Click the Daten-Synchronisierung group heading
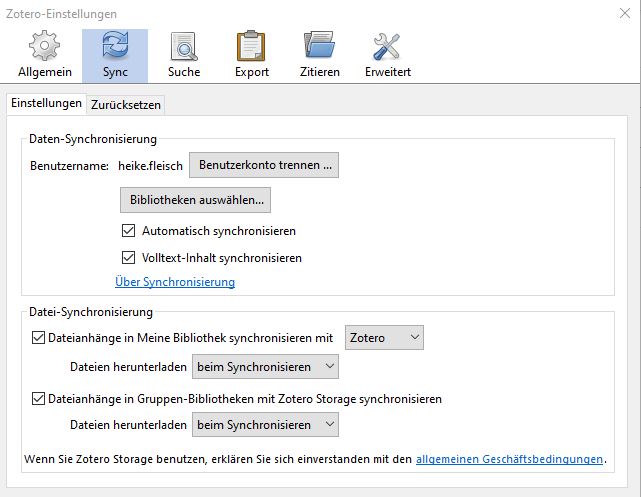Screen dimensions: 641x497 93,139
